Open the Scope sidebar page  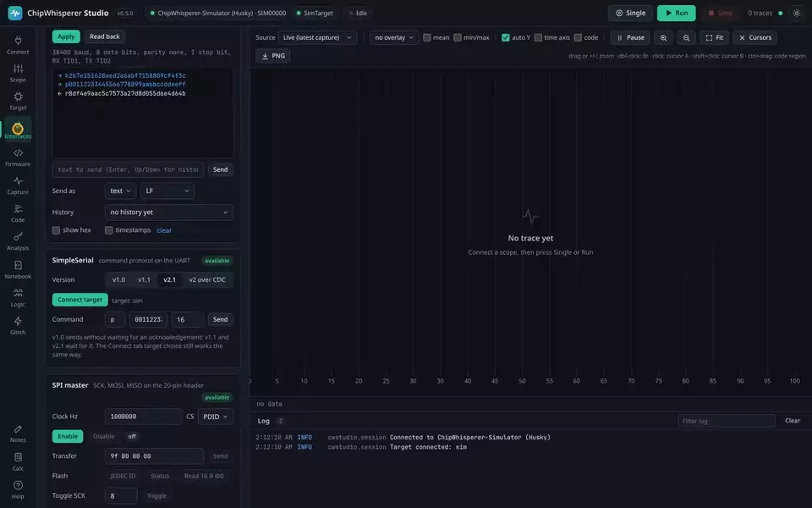18,73
